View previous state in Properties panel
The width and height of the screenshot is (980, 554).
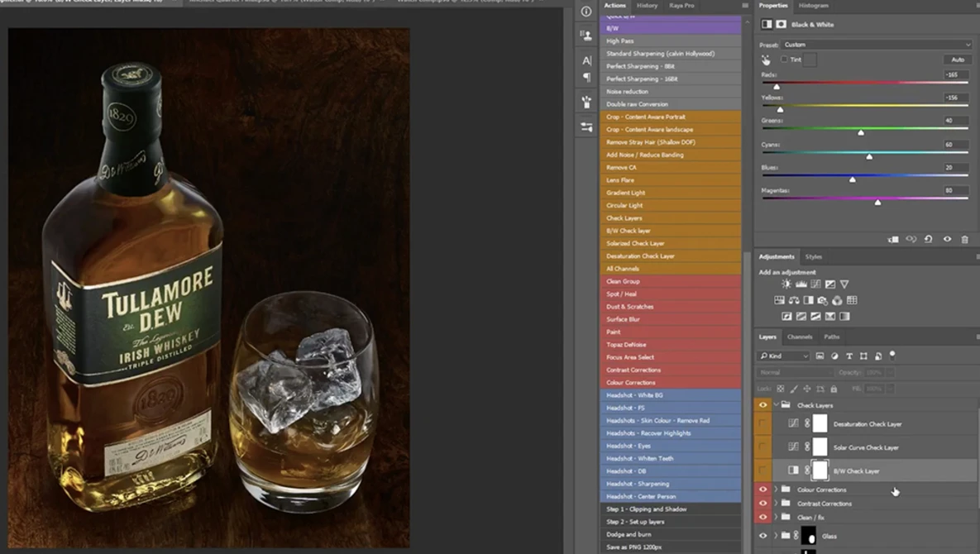pyautogui.click(x=911, y=239)
